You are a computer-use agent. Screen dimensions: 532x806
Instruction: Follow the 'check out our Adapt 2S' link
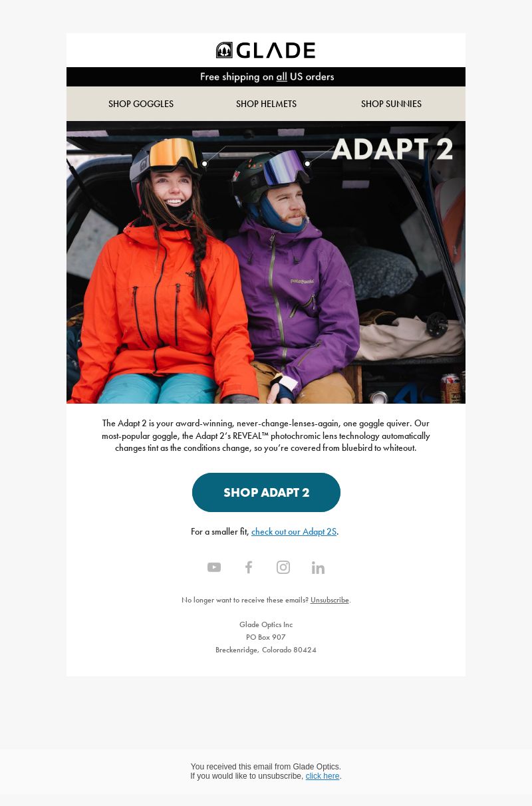coord(294,531)
